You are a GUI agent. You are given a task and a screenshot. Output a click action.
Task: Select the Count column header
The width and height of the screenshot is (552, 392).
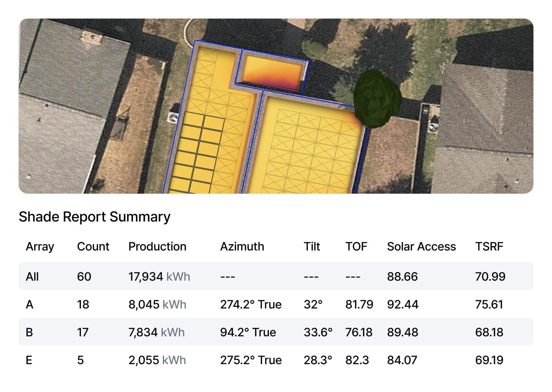click(93, 247)
